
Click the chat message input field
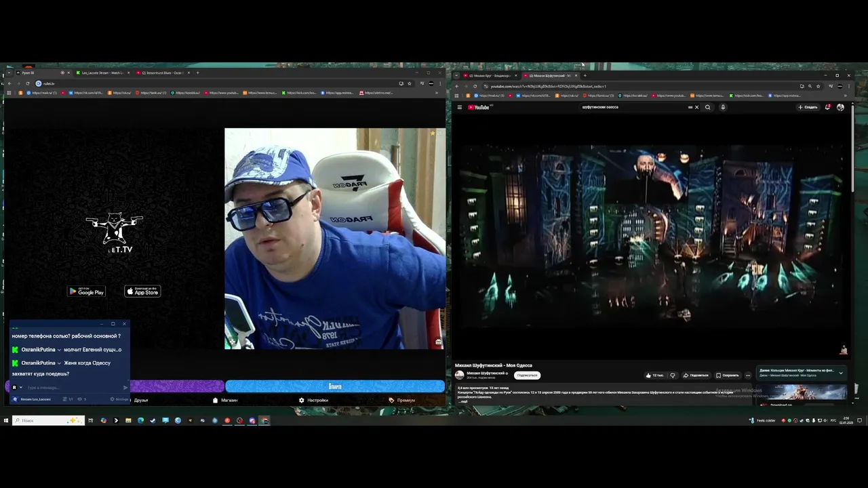pyautogui.click(x=73, y=388)
